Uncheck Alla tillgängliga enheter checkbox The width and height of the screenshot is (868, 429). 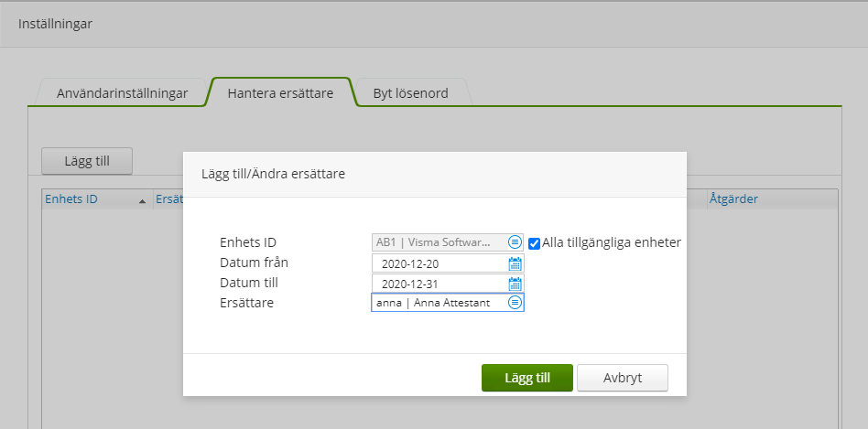pos(535,243)
